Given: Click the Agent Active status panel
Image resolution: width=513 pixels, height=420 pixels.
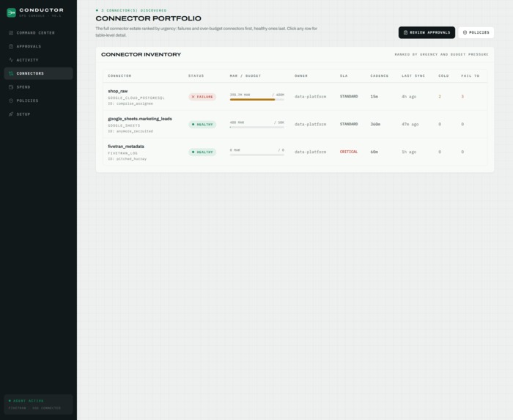Looking at the screenshot, I should [38, 405].
